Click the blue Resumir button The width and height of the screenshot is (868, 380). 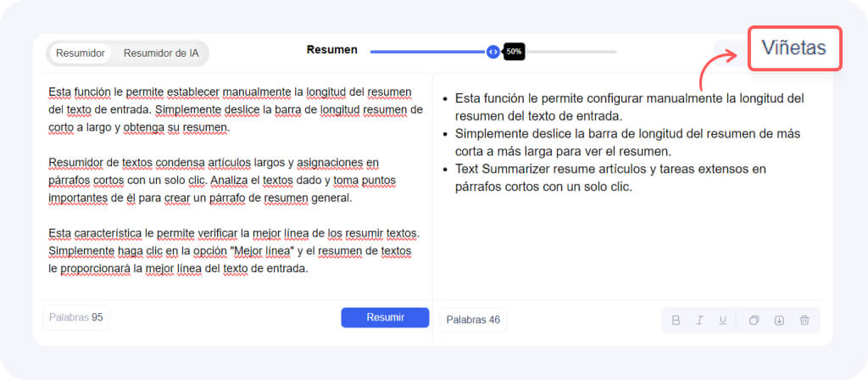coord(385,317)
